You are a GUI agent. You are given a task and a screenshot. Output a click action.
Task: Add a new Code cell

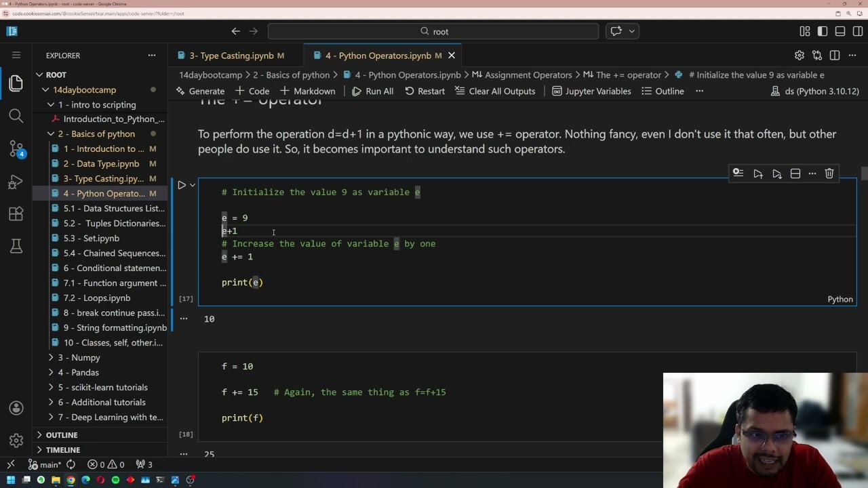click(x=252, y=91)
